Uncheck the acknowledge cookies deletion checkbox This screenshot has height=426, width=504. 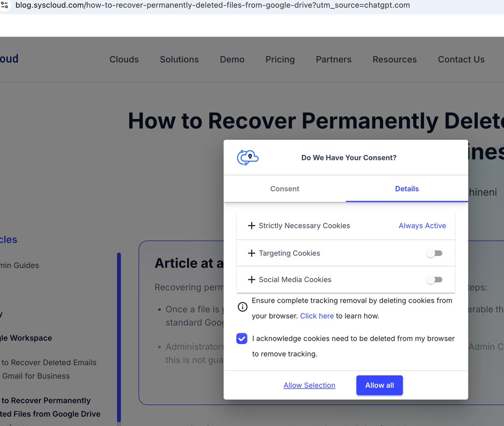[x=242, y=338]
